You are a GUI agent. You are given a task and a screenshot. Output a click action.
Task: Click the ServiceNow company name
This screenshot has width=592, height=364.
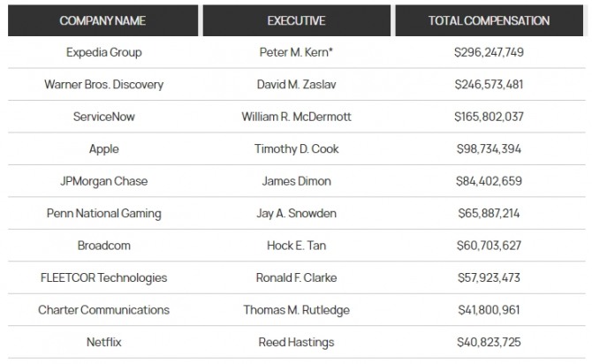click(103, 117)
